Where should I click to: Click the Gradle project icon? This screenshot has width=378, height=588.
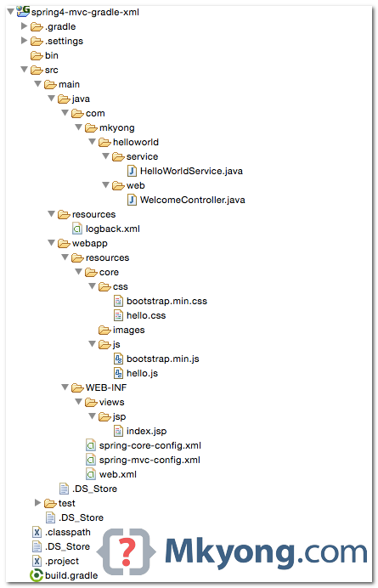(23, 11)
